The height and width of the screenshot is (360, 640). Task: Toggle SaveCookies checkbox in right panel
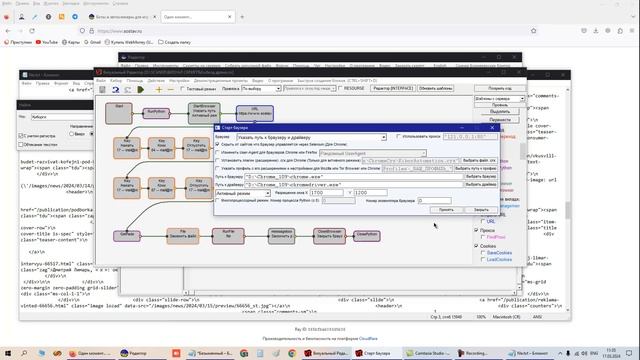[x=483, y=253]
